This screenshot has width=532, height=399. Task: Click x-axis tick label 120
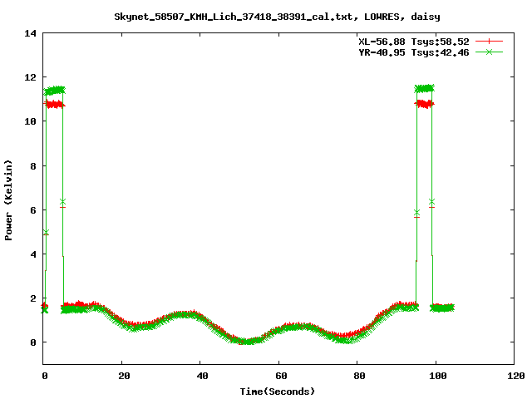pos(517,376)
